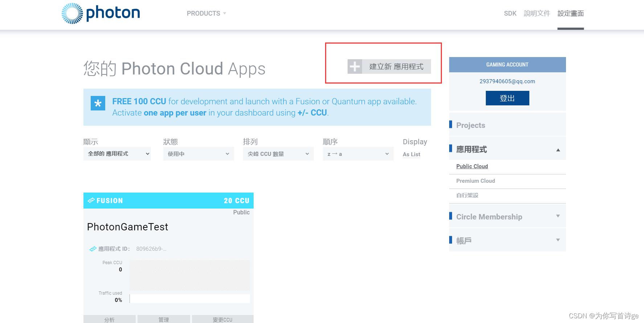This screenshot has height=323, width=644.
Task: Click the icon beside 應用程式 ID
Action: click(93, 249)
